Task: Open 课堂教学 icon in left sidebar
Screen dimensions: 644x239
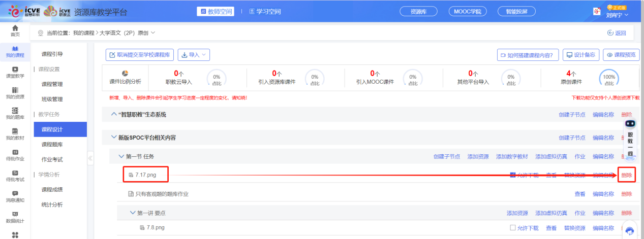Action: 15,70
